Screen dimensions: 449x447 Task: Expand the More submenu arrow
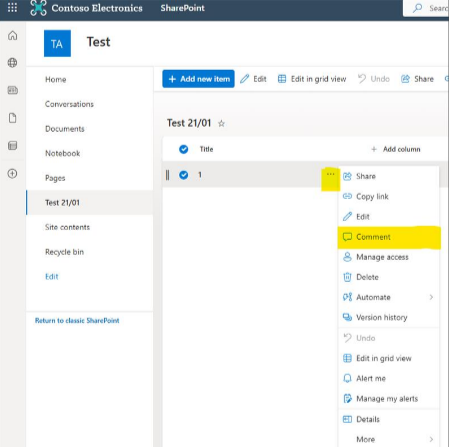tap(431, 439)
